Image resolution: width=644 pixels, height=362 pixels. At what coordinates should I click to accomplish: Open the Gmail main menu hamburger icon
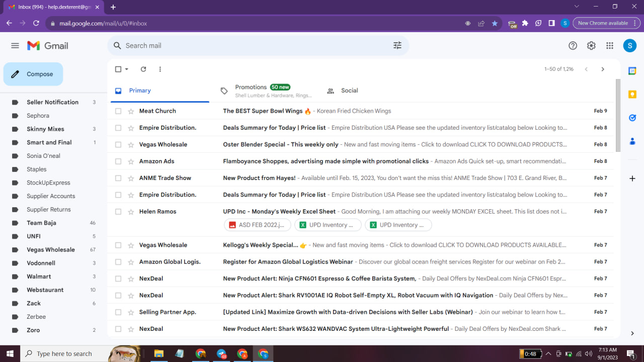click(x=15, y=46)
